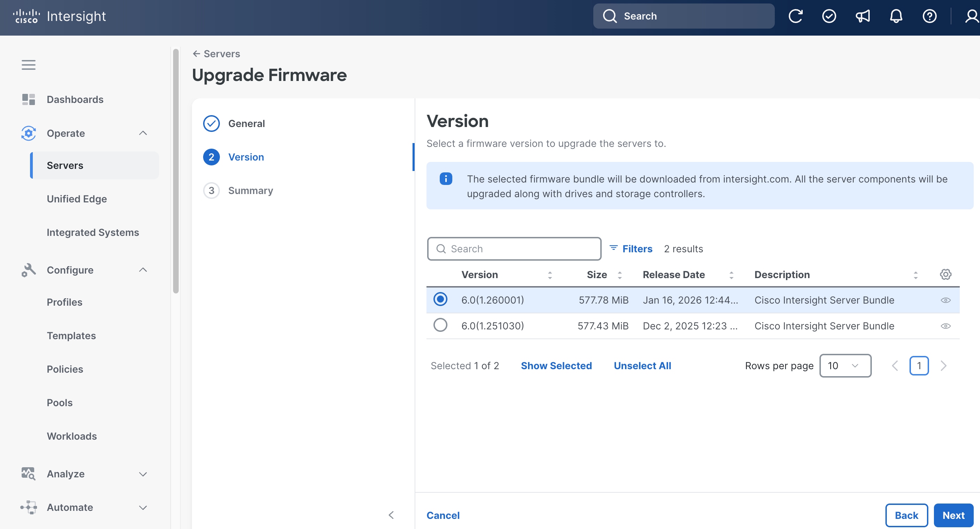Click the table column settings gear

point(945,275)
